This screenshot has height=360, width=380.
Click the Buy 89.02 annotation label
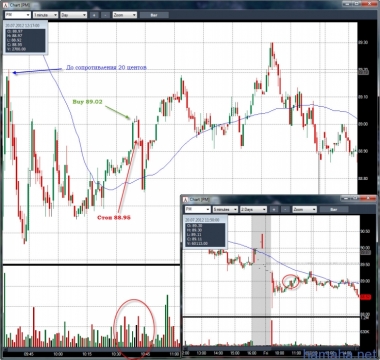coord(87,102)
